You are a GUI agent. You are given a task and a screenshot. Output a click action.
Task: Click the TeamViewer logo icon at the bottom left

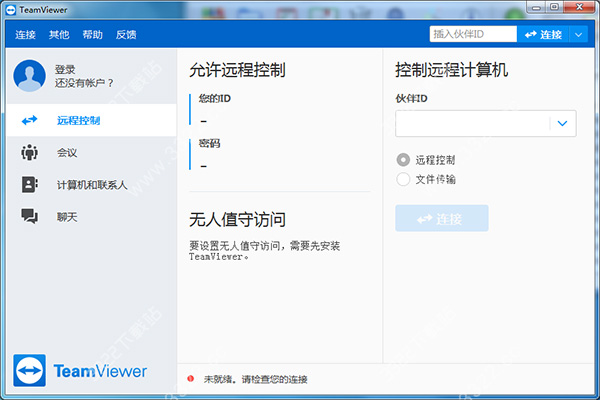click(x=29, y=370)
